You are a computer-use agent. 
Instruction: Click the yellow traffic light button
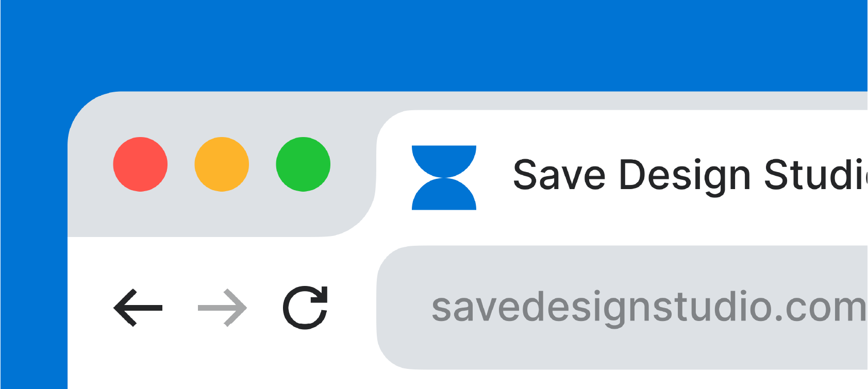[x=222, y=164]
